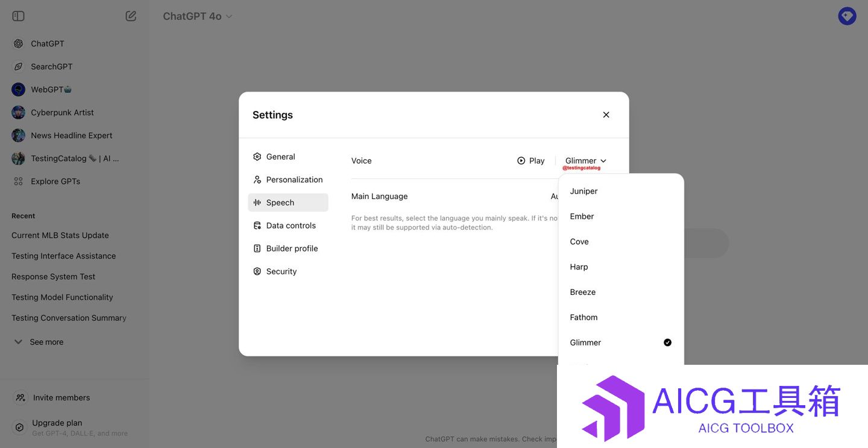Click the Data controls database icon
Viewport: 868px width, 448px height.
tap(257, 226)
